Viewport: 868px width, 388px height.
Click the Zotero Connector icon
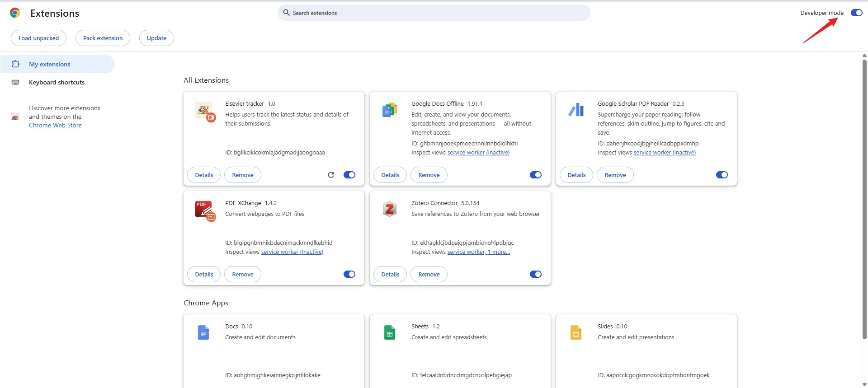click(x=389, y=209)
